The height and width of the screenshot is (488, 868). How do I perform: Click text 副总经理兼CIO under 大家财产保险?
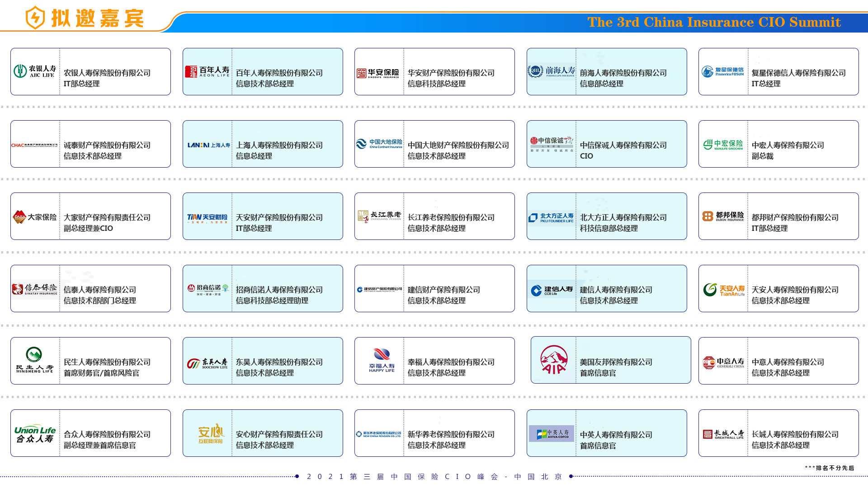point(88,228)
